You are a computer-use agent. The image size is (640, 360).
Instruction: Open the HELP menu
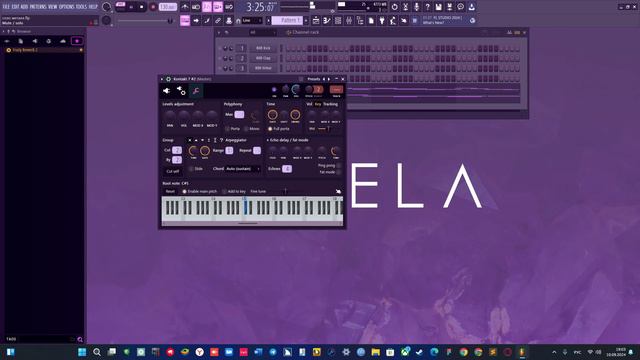[x=93, y=7]
